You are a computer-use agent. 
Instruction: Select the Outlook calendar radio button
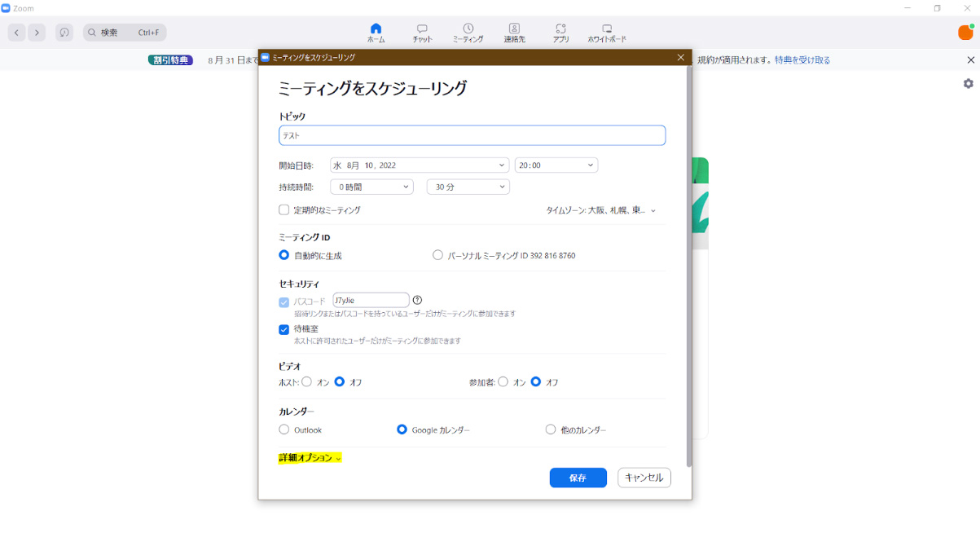point(284,429)
